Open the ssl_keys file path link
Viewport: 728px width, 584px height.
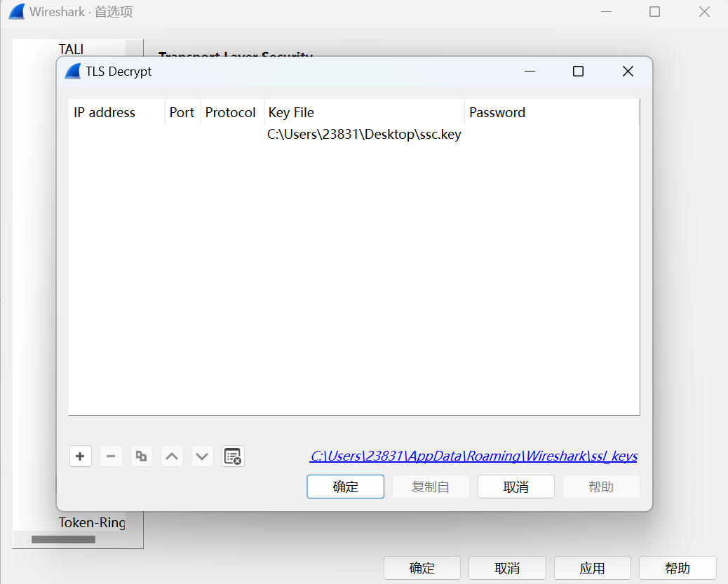(x=473, y=456)
